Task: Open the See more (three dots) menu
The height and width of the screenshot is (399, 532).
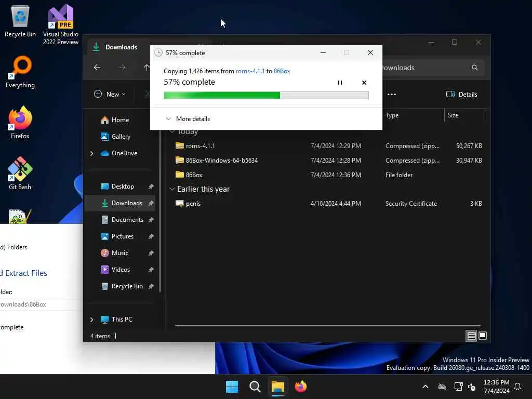Action: click(x=392, y=95)
